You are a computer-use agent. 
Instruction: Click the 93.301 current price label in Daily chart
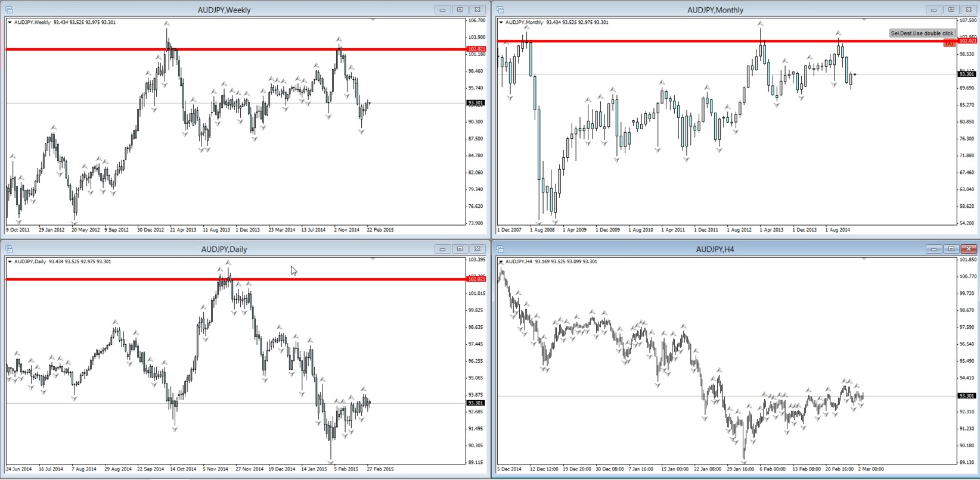pyautogui.click(x=476, y=403)
